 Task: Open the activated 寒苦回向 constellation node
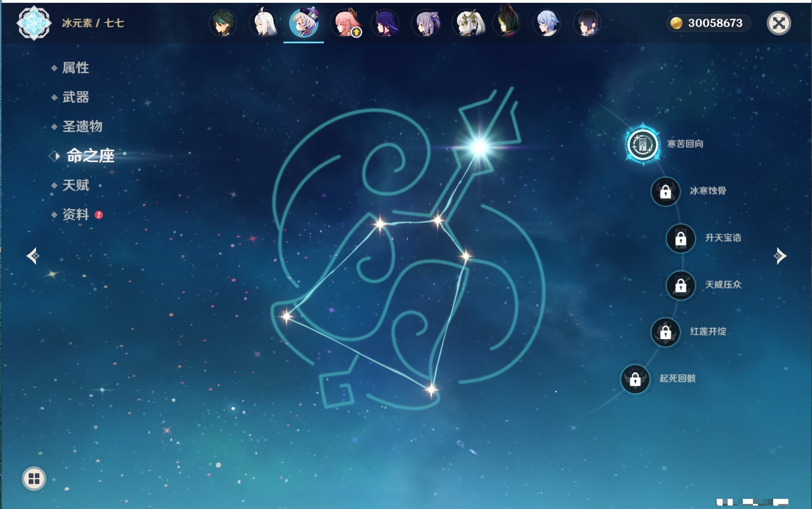[x=642, y=145]
